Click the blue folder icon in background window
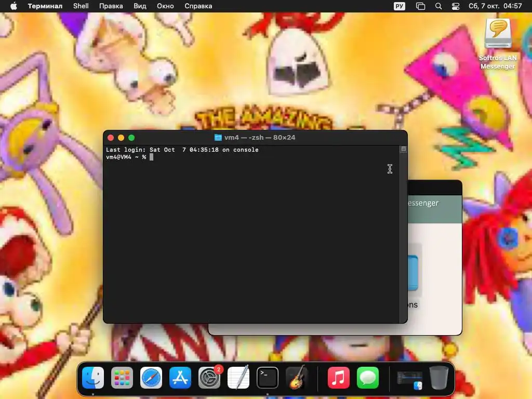Screen dimensions: 532x399 point(413,273)
